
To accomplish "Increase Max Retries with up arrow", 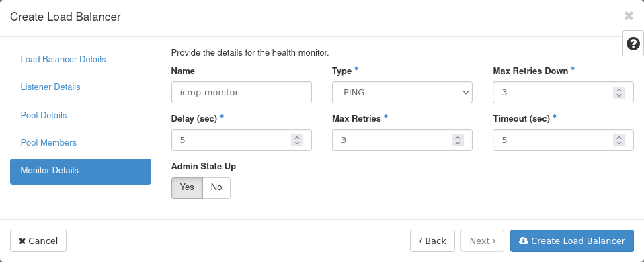I will [458, 138].
